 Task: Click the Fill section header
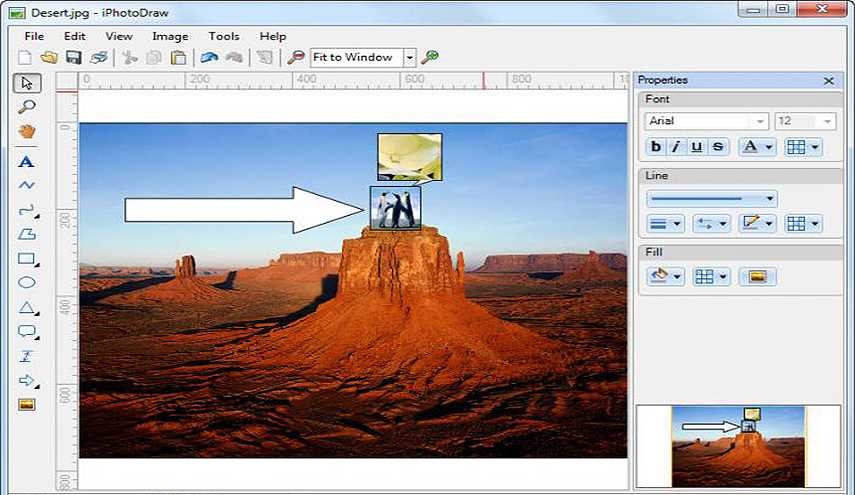point(740,252)
